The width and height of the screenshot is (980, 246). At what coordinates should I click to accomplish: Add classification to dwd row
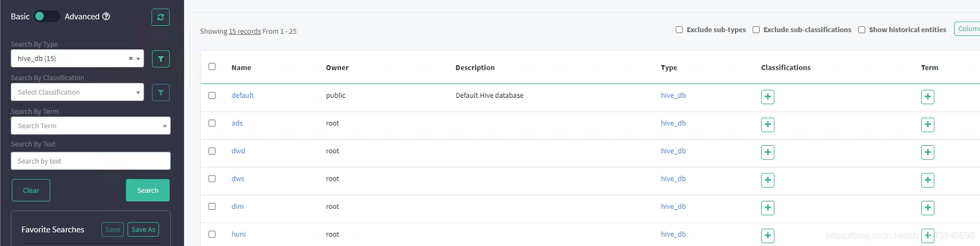(768, 152)
